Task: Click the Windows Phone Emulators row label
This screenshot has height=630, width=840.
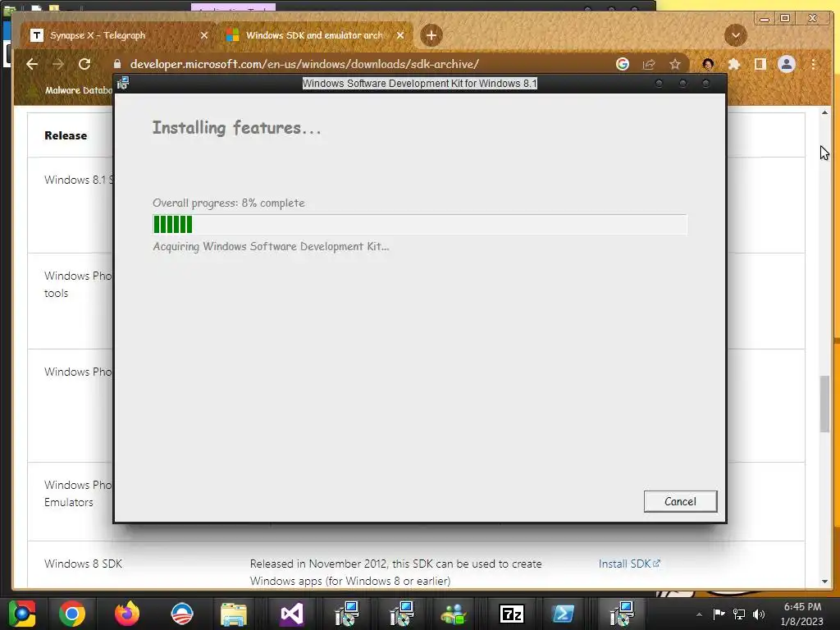Action: point(78,493)
